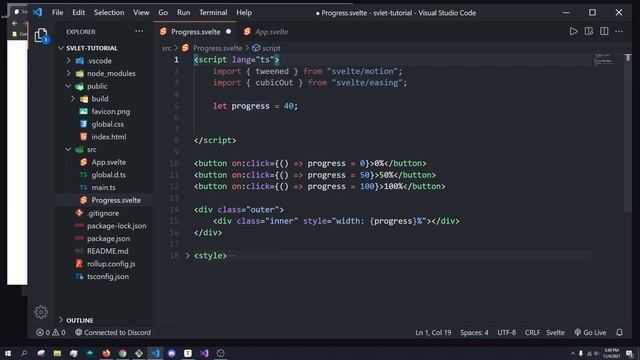Image resolution: width=640 pixels, height=360 pixels.
Task: Open global.css file
Action: (x=107, y=124)
